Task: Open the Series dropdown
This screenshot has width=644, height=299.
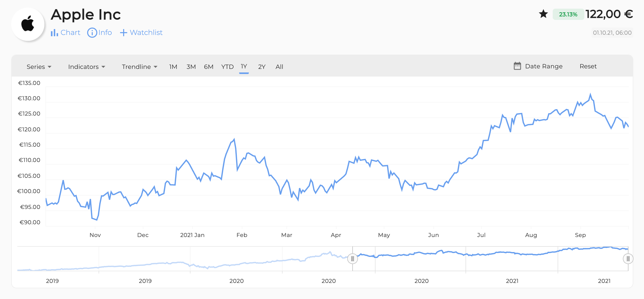Action: [39, 67]
